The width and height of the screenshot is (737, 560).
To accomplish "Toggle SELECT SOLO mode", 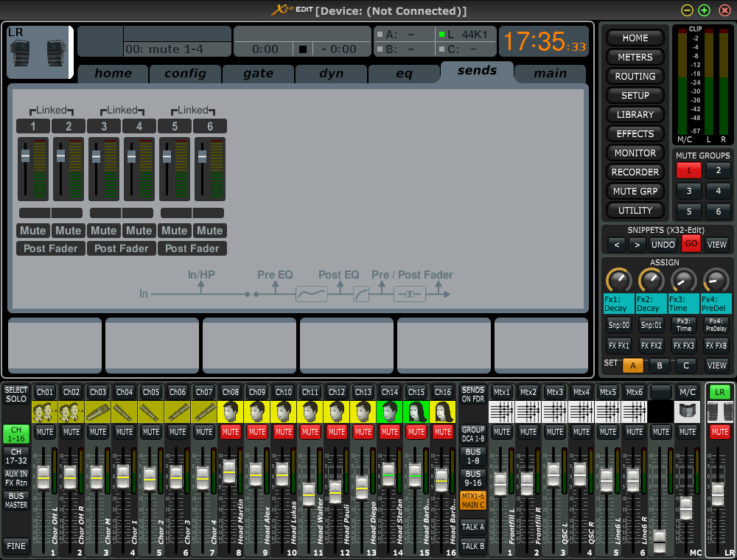I will 16,394.
